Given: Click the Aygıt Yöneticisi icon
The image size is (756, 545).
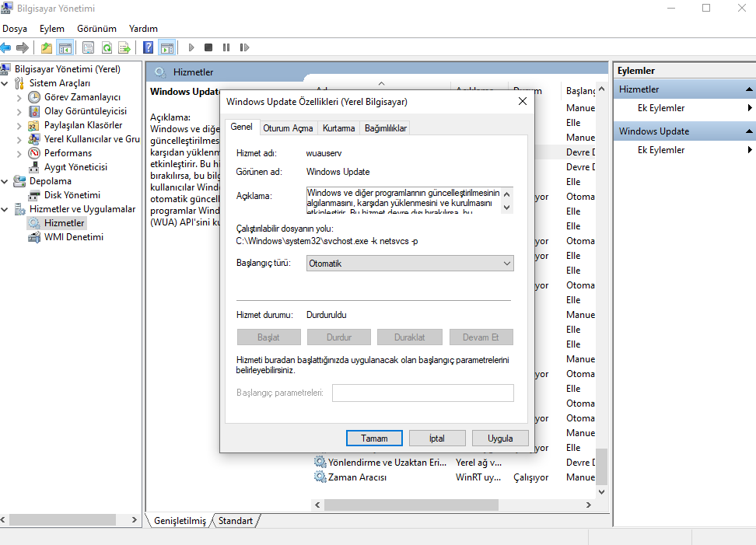Looking at the screenshot, I should point(33,167).
